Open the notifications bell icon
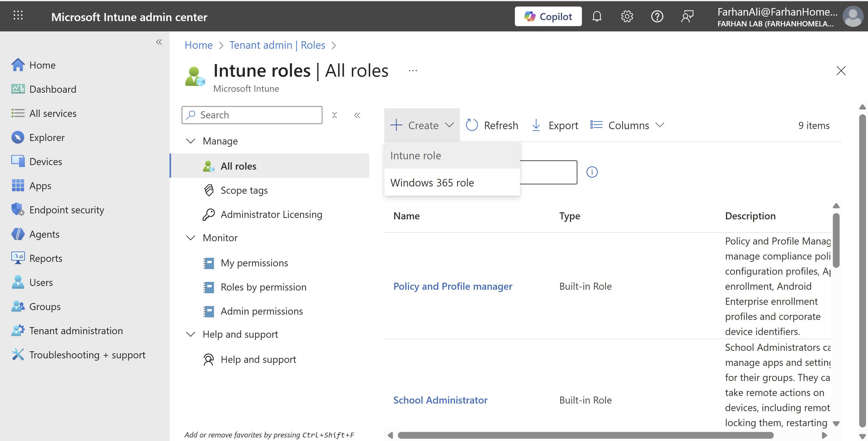 (x=597, y=16)
